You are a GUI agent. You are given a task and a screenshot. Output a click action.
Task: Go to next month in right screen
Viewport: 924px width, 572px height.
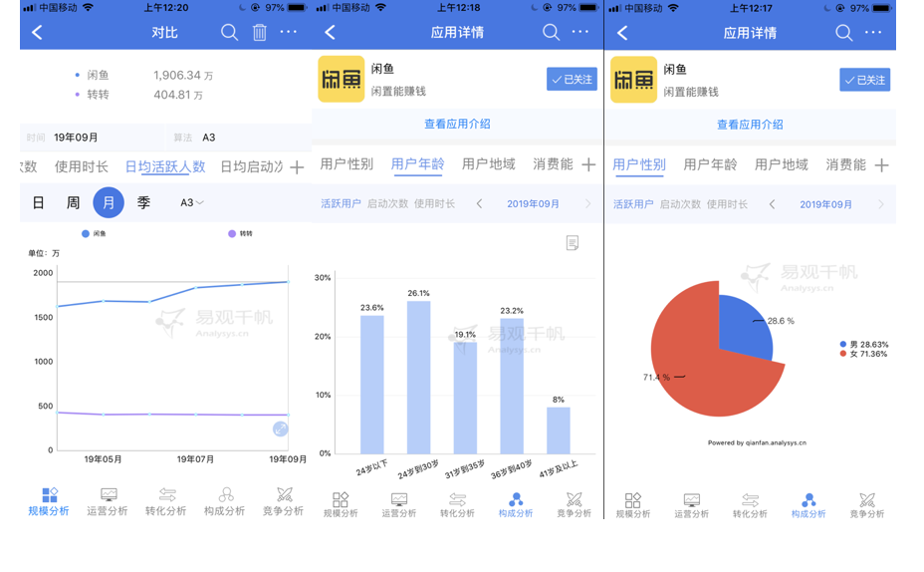point(880,204)
